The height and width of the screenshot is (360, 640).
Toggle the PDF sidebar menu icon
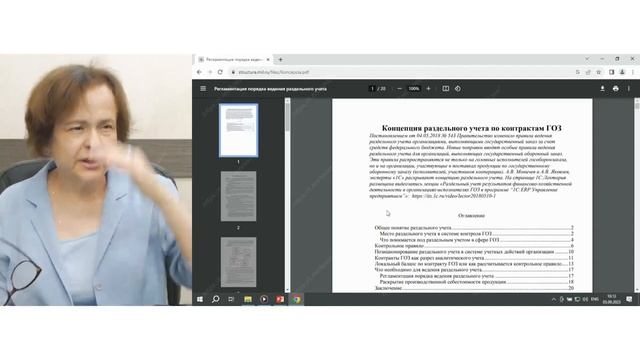pyautogui.click(x=203, y=89)
